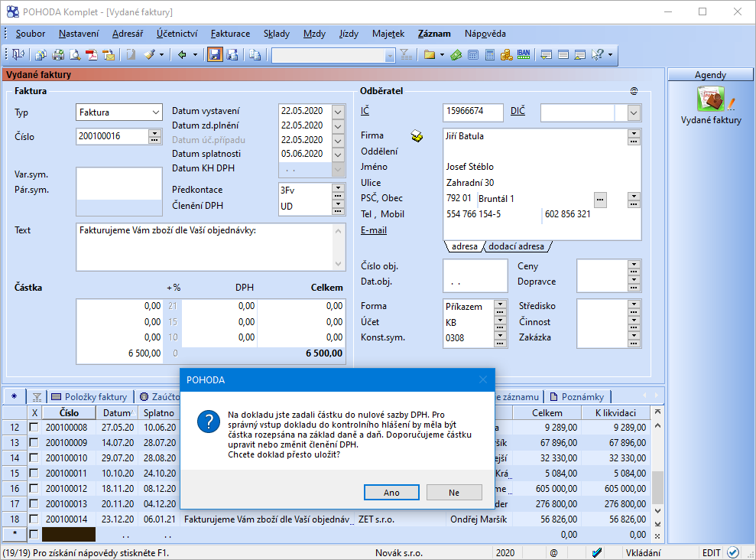The height and width of the screenshot is (560, 756).
Task: Click the table filter funnel icon tab
Action: click(37, 397)
